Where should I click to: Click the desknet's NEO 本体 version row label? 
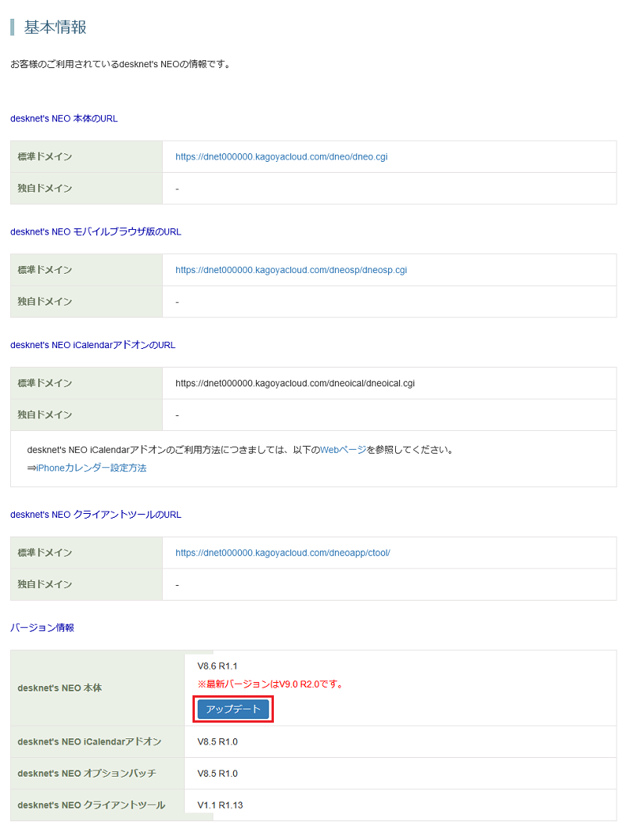pos(59,687)
